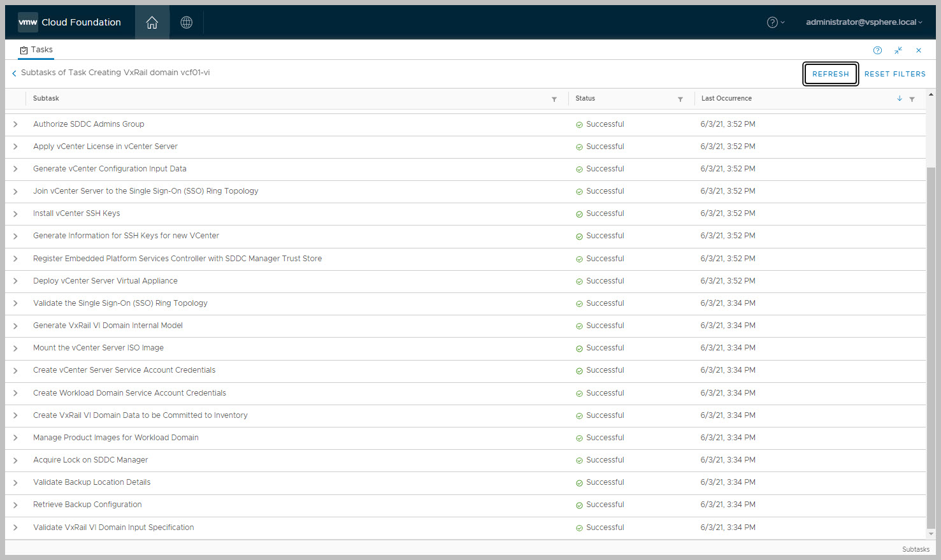Open the Last Occurrence column filter
This screenshot has height=560, width=941.
(x=912, y=99)
